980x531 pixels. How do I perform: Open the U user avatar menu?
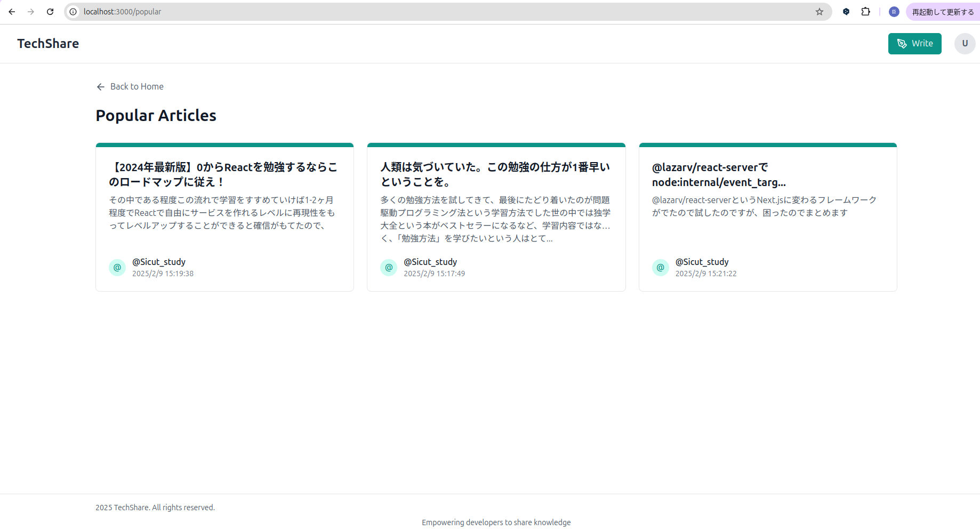pos(965,44)
